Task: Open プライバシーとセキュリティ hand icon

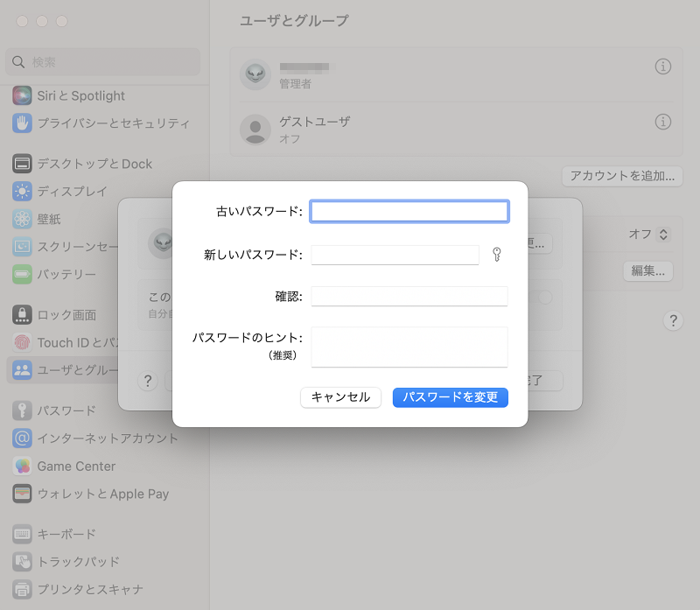Action: (x=22, y=123)
